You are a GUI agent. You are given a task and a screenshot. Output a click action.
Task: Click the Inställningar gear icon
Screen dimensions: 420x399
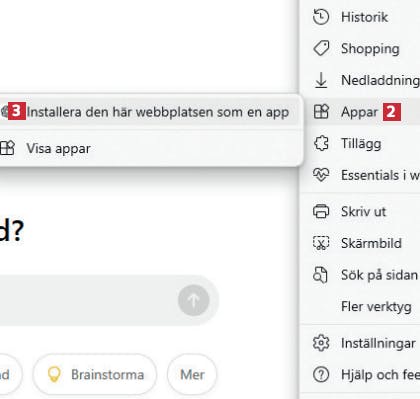coord(321,343)
